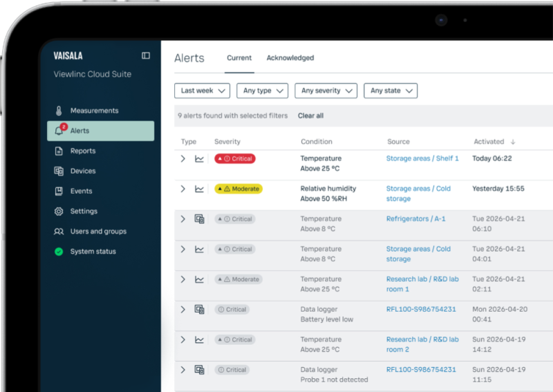Open the Any severity filter dropdown
This screenshot has width=553, height=392.
[326, 91]
